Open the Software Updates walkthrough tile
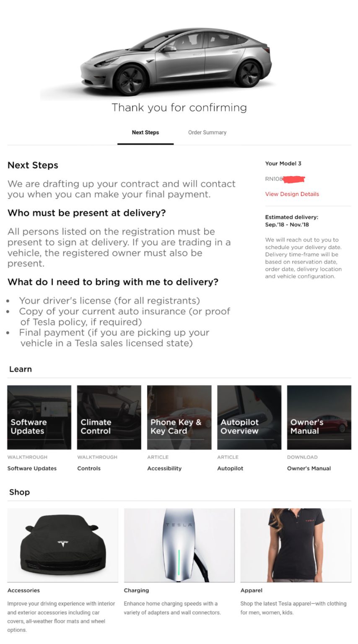The height and width of the screenshot is (644, 358). 39,417
